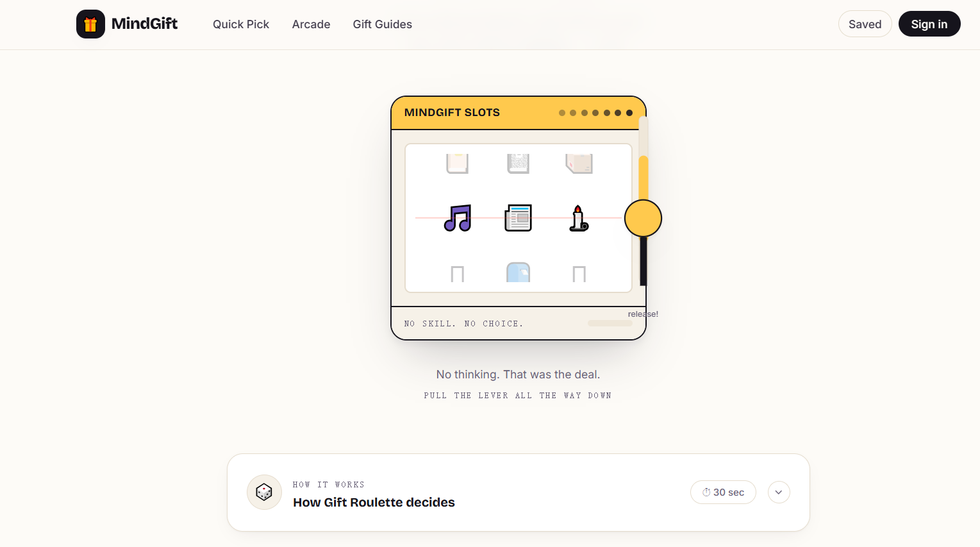Click the "MINDGIFT SLOTS" machine title
The width and height of the screenshot is (980, 547).
click(x=452, y=113)
